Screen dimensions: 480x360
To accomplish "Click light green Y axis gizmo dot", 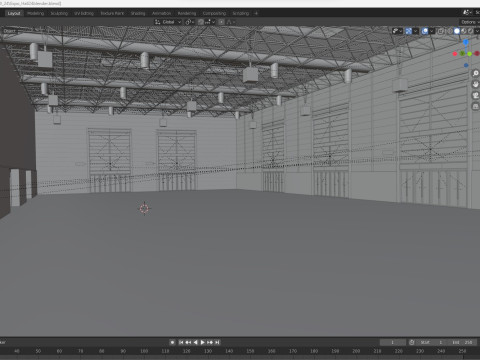I will 469,54.
